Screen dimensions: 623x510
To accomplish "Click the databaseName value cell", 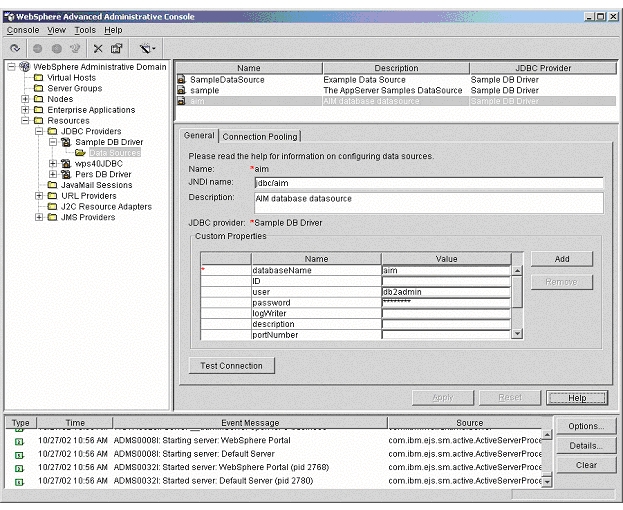I will point(446,270).
